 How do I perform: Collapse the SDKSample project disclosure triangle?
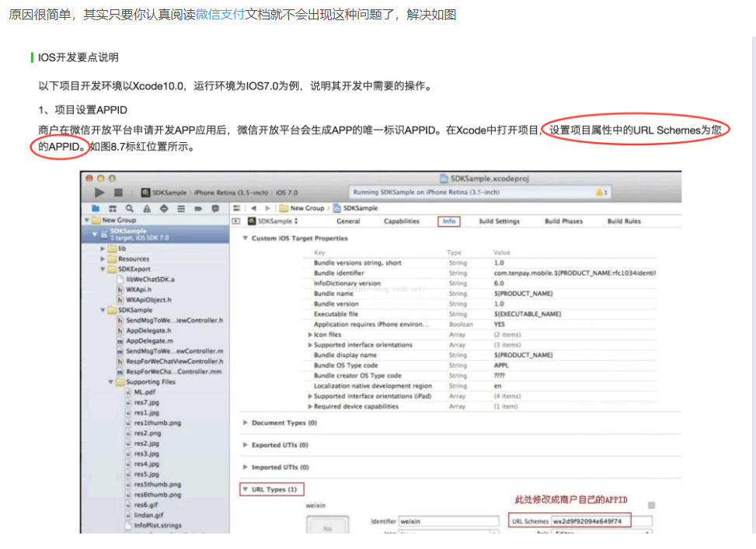point(95,235)
